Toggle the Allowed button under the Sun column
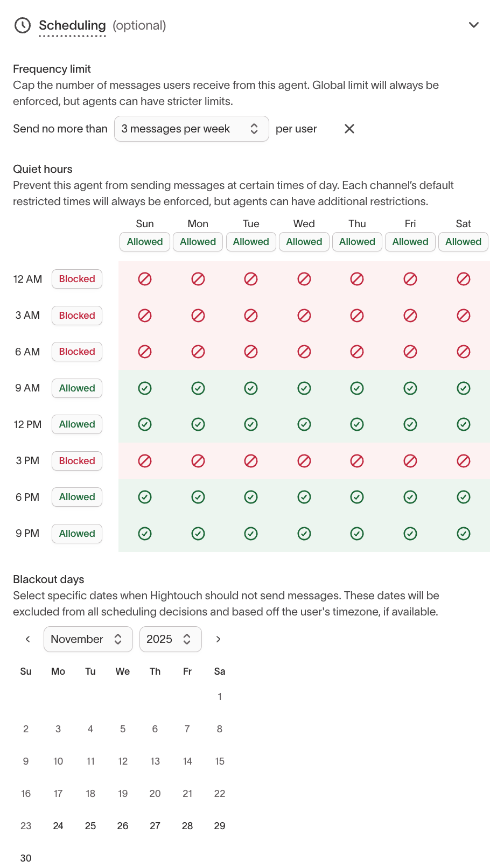This screenshot has width=504, height=868. point(144,242)
